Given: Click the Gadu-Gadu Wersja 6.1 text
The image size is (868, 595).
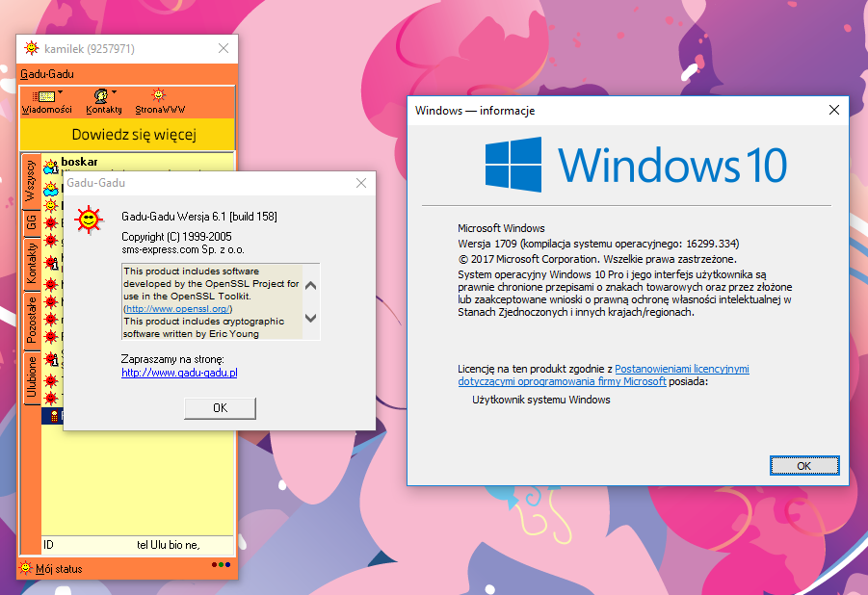Looking at the screenshot, I should coord(199,217).
